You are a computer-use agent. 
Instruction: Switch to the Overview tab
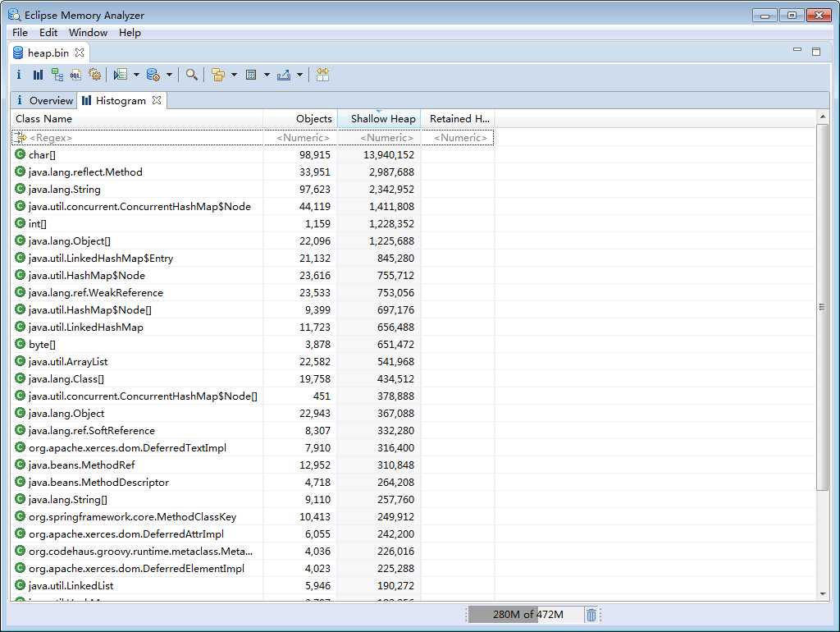44,100
